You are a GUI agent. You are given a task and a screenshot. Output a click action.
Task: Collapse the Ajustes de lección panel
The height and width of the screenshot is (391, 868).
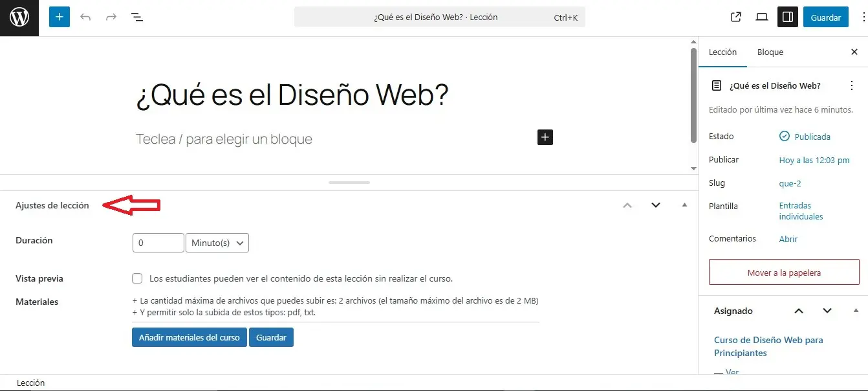pos(684,205)
